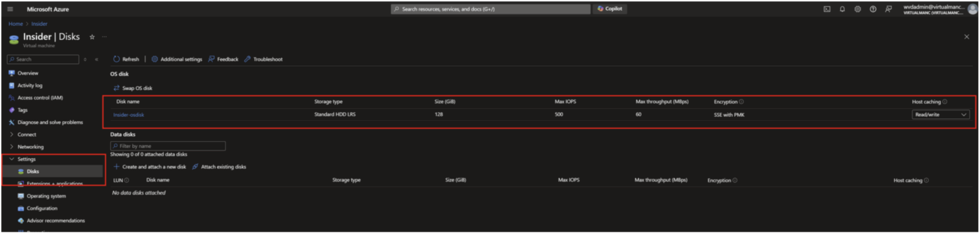Favorite the Insider Disks page with star
The height and width of the screenshot is (233, 980).
click(x=92, y=37)
